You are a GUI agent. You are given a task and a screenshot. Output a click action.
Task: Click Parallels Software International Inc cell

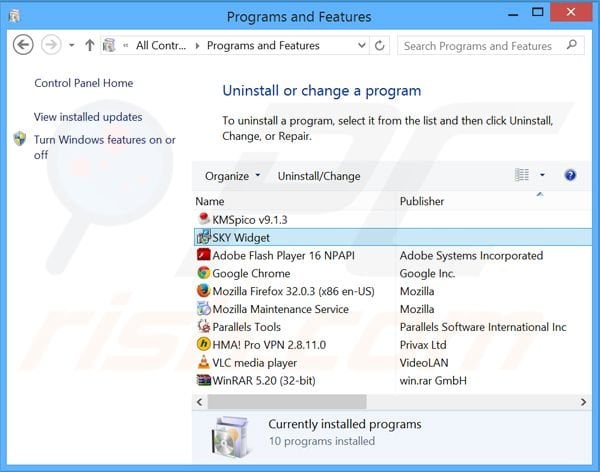pyautogui.click(x=483, y=327)
